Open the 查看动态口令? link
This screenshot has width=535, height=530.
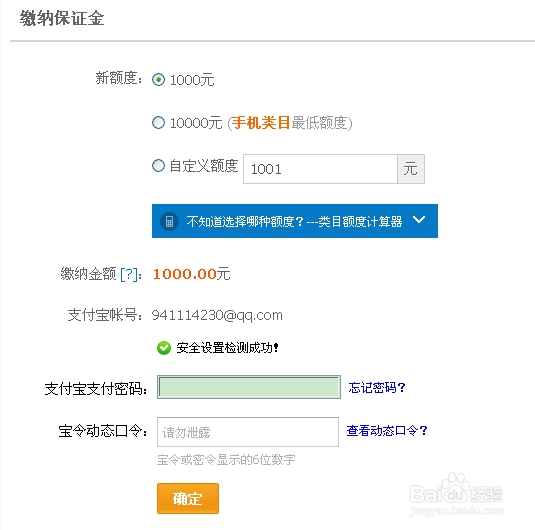coord(387,430)
